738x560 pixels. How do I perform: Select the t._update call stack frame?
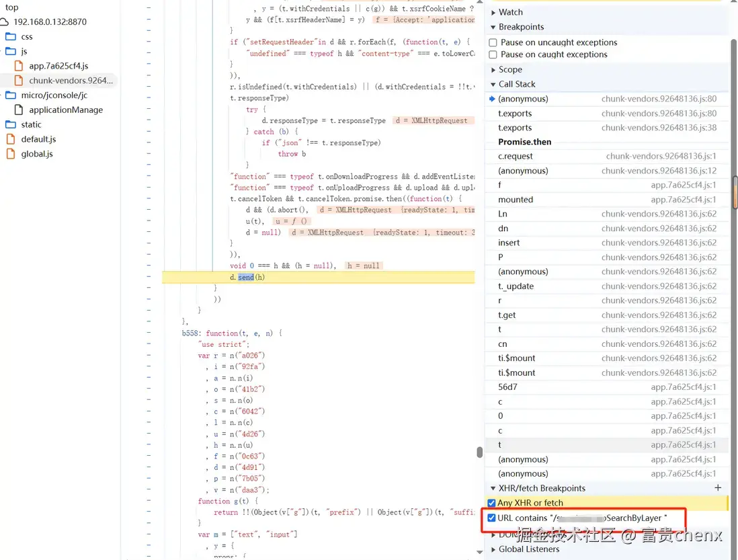pos(607,286)
